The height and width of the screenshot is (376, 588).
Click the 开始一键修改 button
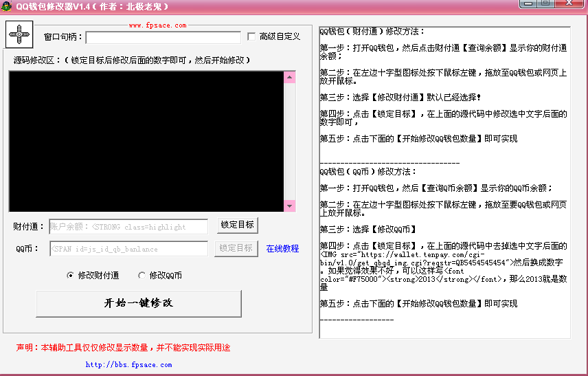click(139, 303)
